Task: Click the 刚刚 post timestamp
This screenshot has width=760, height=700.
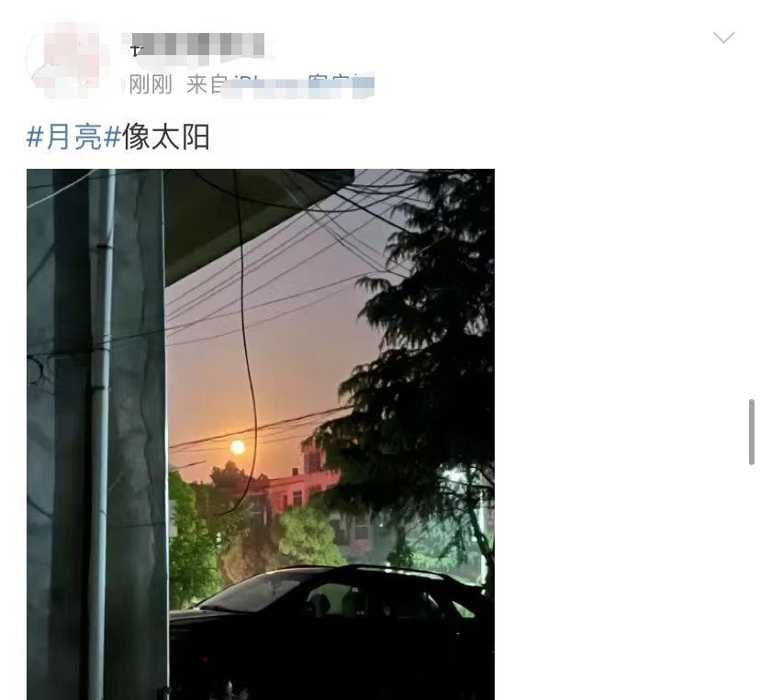Action: click(151, 84)
